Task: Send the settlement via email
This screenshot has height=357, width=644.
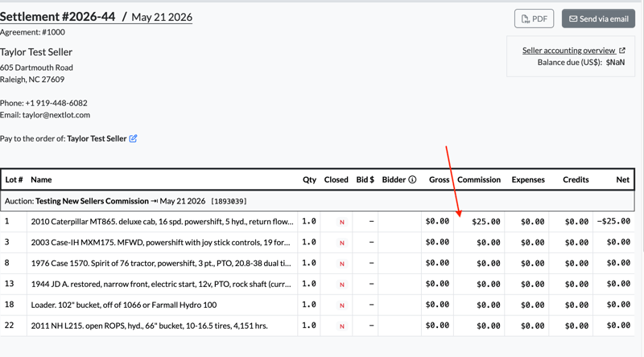Action: click(598, 18)
